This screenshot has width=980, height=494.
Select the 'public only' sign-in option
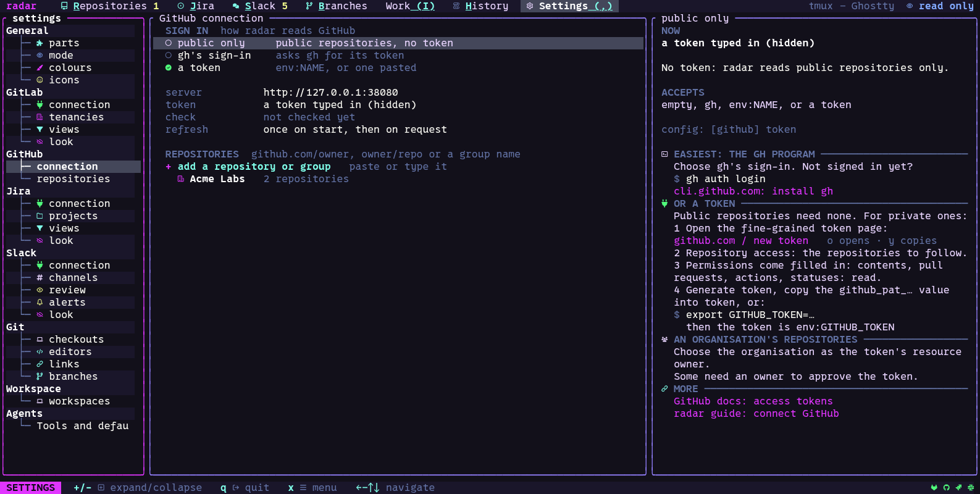pyautogui.click(x=398, y=43)
